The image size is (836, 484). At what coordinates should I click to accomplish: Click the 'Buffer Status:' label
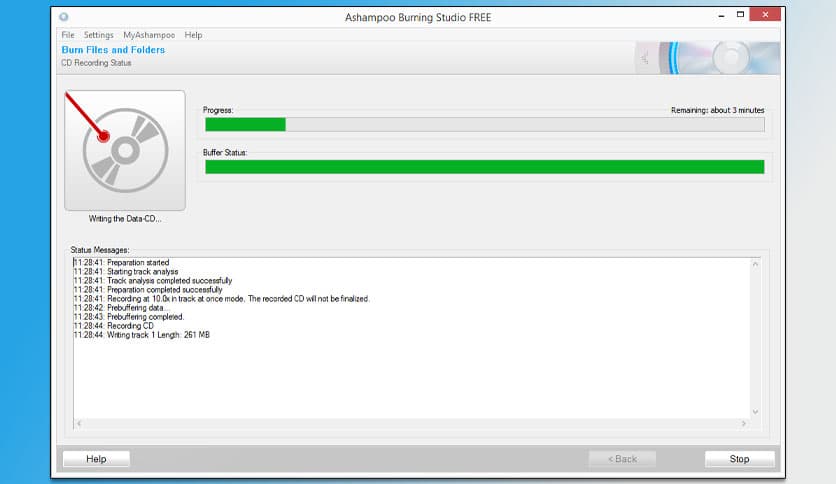(x=225, y=152)
